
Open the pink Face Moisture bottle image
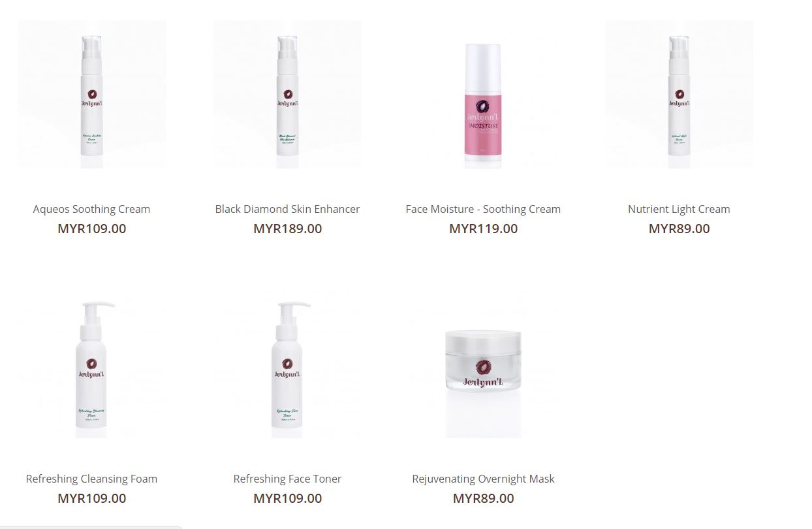click(483, 95)
